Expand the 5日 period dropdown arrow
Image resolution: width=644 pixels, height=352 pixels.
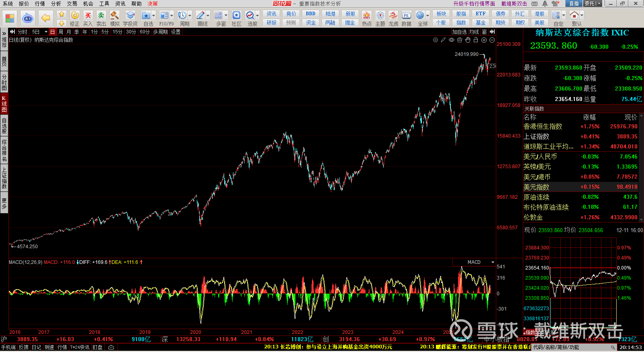tap(46, 32)
